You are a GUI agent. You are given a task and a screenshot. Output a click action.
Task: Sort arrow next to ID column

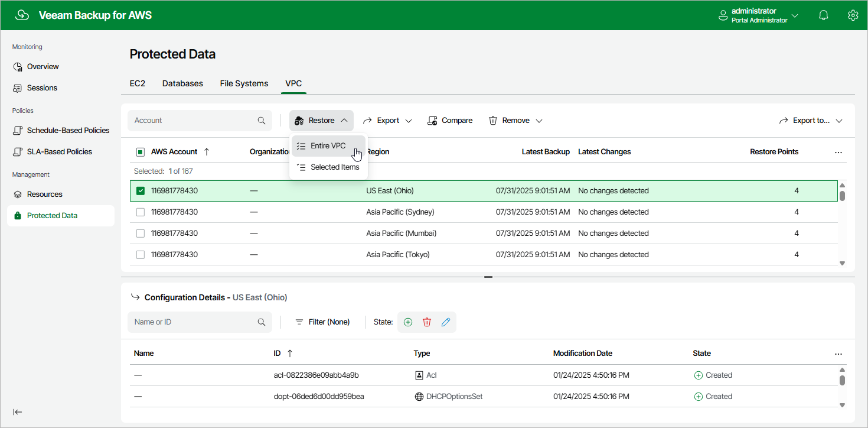(290, 354)
